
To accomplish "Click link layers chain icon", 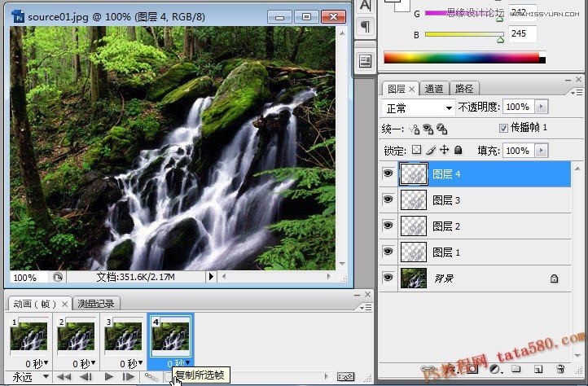I will [x=427, y=369].
